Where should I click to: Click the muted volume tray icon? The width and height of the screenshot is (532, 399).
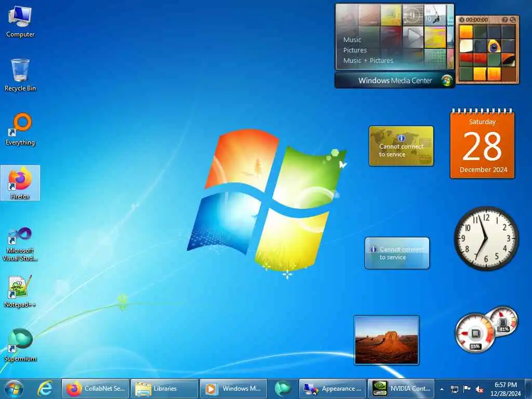(480, 390)
